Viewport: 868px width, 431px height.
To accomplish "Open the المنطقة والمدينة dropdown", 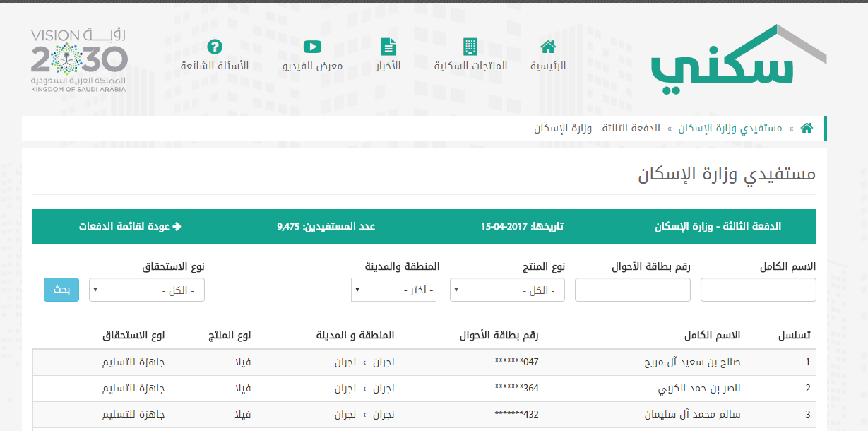I will [x=393, y=290].
